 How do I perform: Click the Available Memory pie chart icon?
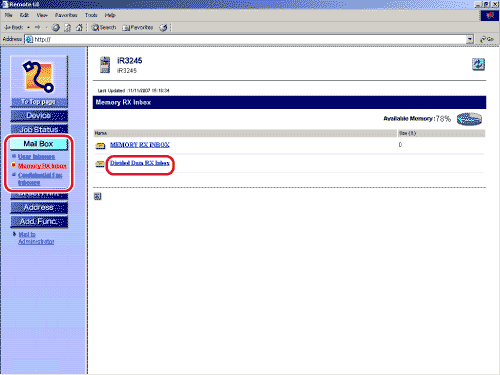(x=469, y=119)
